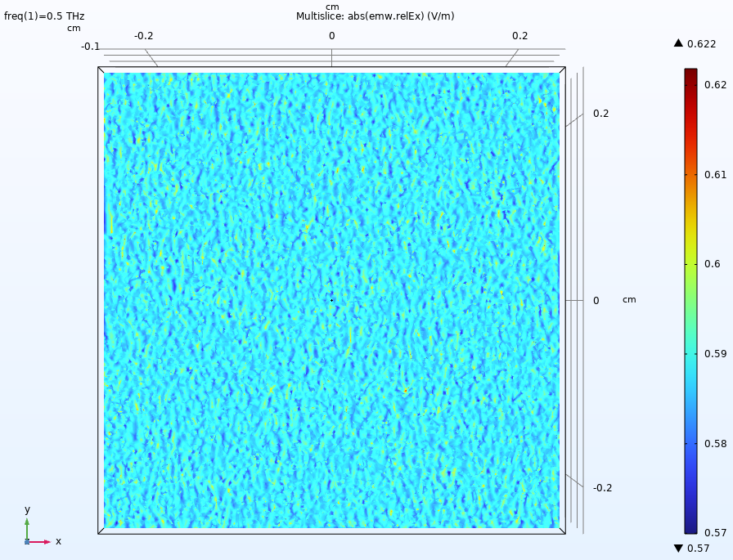Click the -0.1 depth axis label
This screenshot has width=733, height=560.
click(x=90, y=47)
